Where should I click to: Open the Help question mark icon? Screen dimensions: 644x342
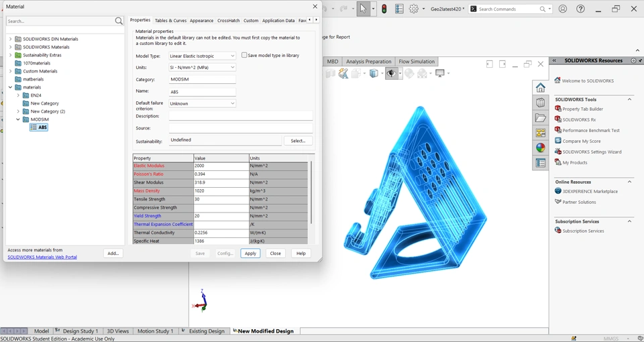pyautogui.click(x=580, y=9)
